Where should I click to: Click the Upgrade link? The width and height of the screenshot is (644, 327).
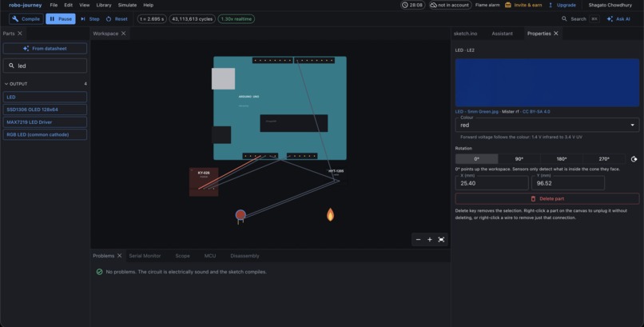[x=562, y=5]
